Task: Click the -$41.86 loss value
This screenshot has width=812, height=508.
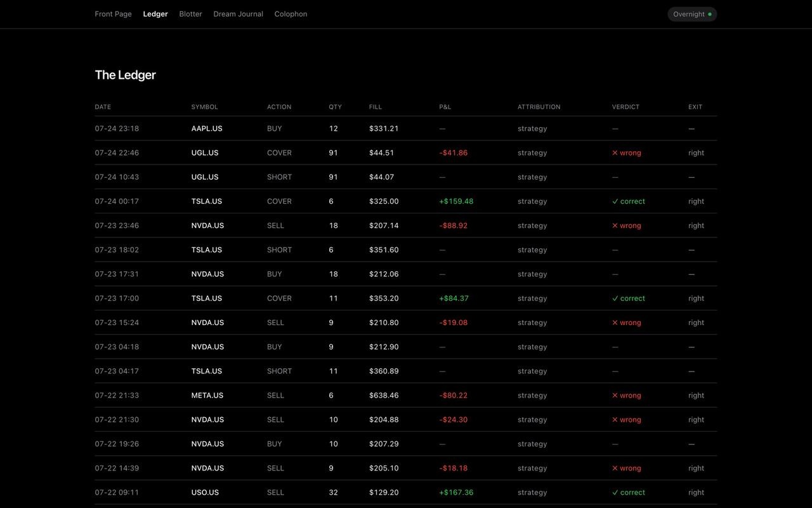Action: tap(454, 152)
